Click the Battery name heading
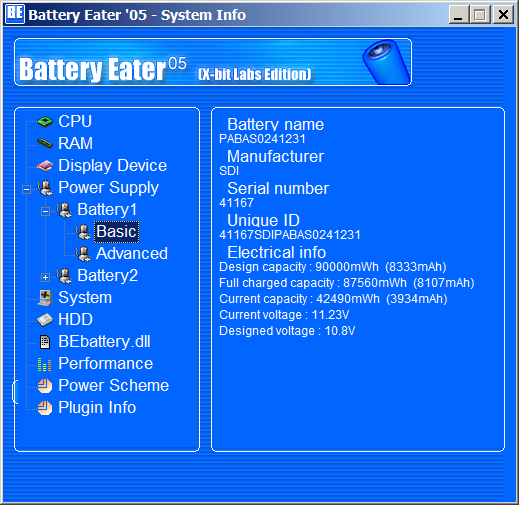Viewport: 519px width, 505px height. [x=276, y=125]
